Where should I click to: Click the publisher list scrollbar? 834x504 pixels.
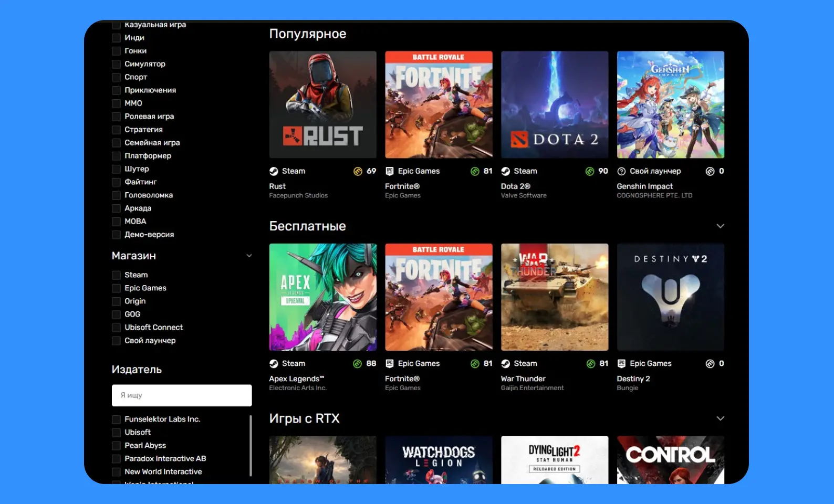point(251,446)
